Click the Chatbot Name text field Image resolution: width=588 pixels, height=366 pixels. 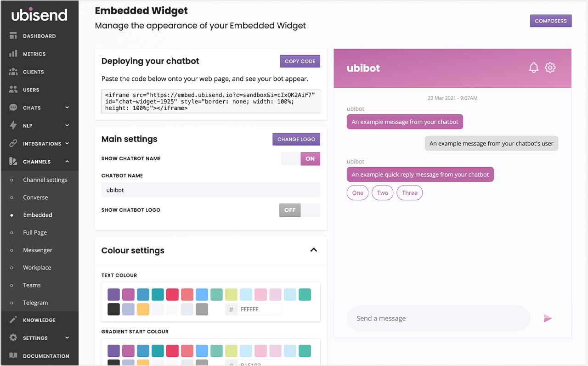coord(210,190)
